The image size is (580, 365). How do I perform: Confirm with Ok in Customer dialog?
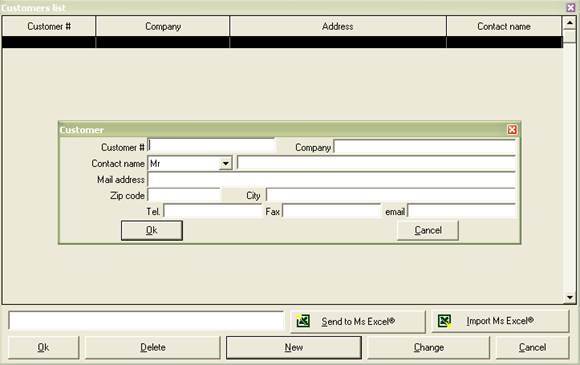[152, 230]
